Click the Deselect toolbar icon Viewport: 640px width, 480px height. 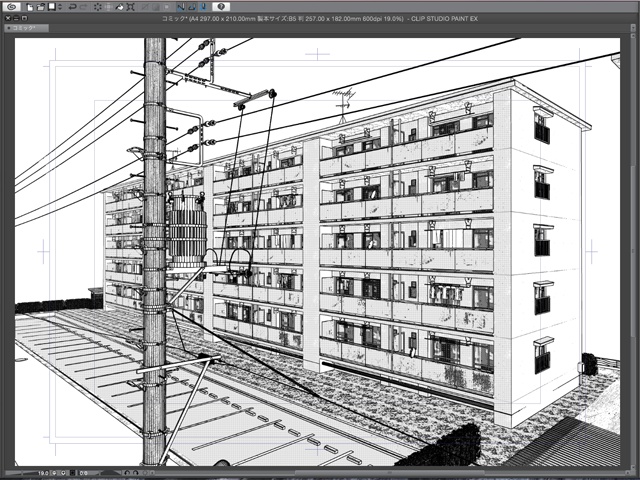click(x=144, y=7)
